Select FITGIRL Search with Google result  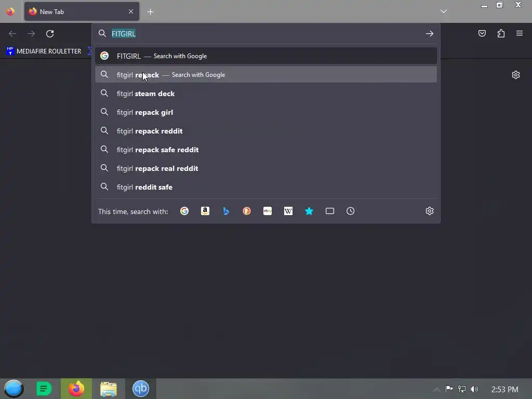click(266, 56)
